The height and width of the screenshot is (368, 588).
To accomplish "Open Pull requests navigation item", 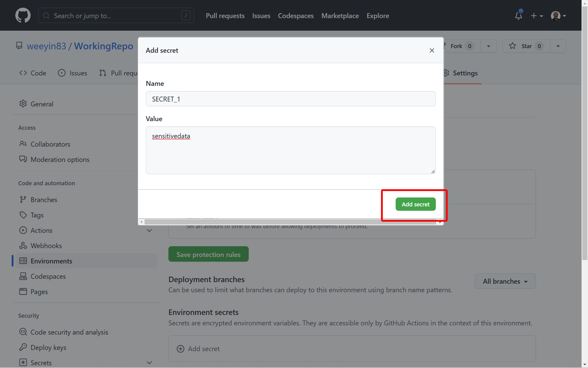I will (x=225, y=16).
